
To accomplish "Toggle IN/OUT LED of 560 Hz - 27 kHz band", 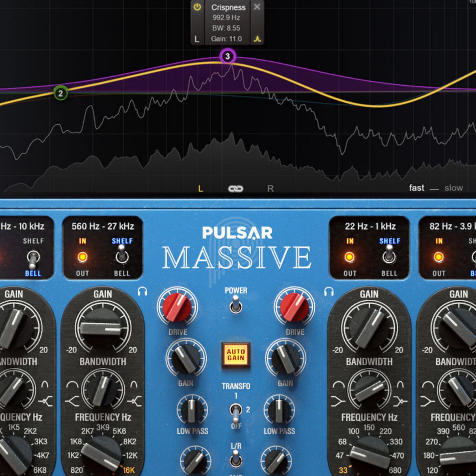I will 82,257.
